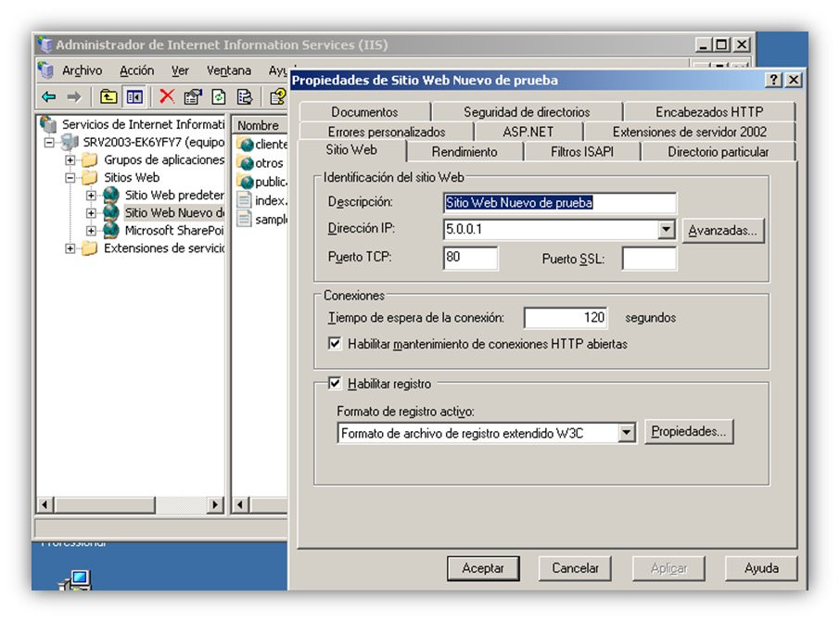Click the IIS console icon beside the Archivo menu
840x622 pixels.
click(x=46, y=70)
